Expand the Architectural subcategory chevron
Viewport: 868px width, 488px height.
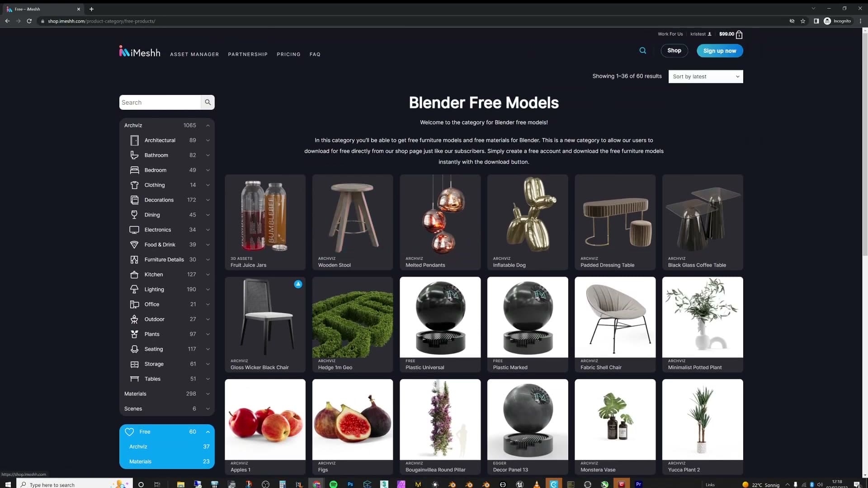point(208,140)
